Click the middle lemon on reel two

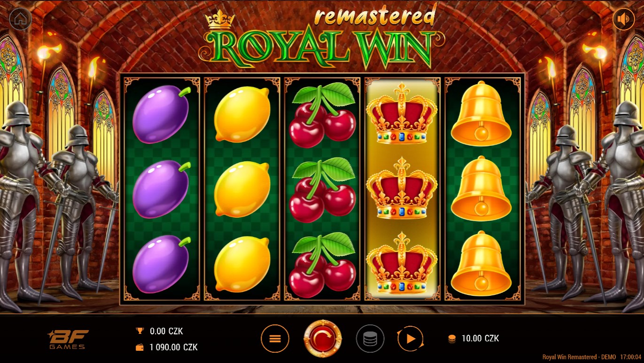[x=242, y=189]
